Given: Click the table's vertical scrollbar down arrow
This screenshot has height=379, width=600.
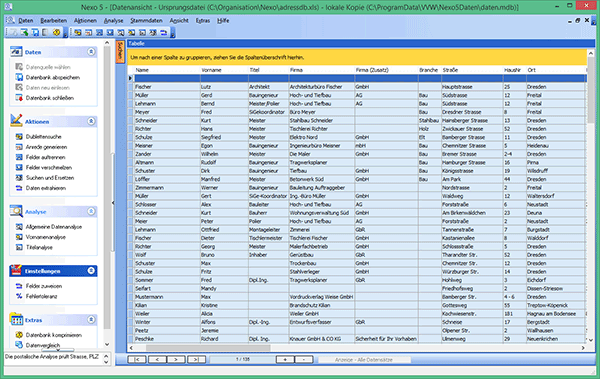Looking at the screenshot, I should [591, 339].
